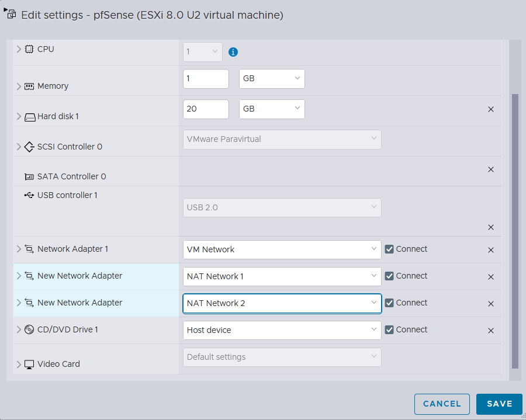Remove the adapter on NAT Network 1
This screenshot has height=420, width=526.
tap(491, 277)
